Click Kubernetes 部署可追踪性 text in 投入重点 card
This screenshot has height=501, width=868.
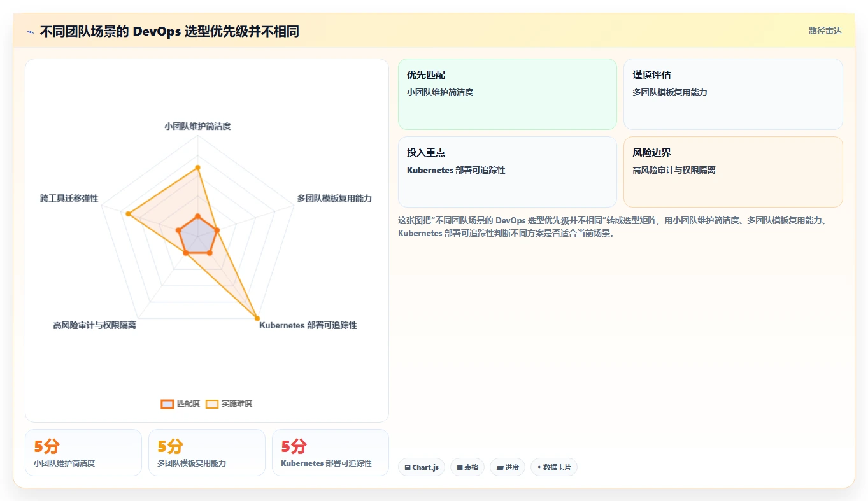[456, 170]
